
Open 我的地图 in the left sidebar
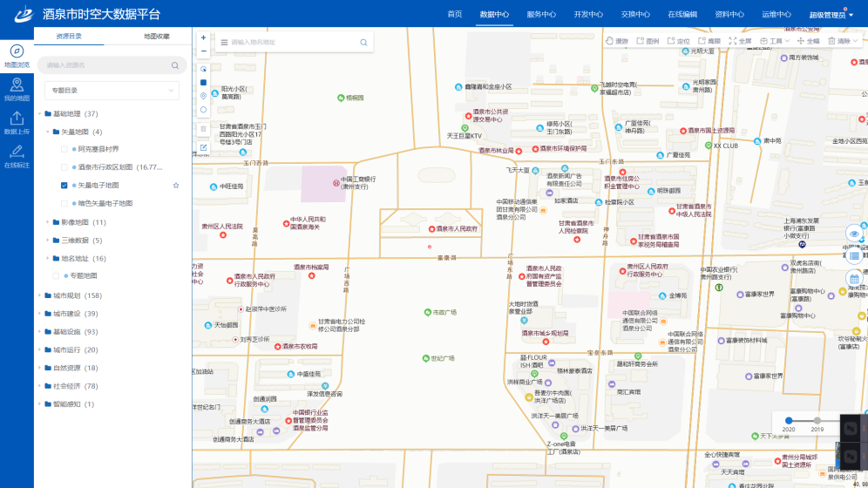17,89
